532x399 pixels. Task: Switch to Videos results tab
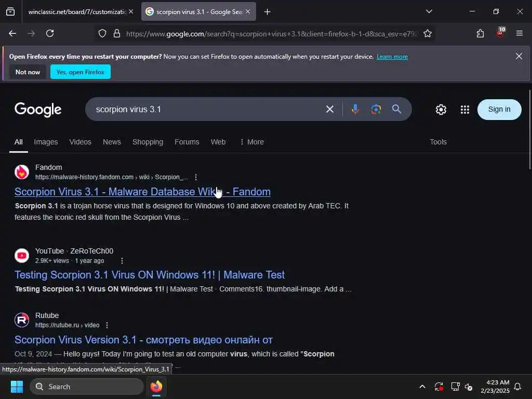click(x=81, y=142)
